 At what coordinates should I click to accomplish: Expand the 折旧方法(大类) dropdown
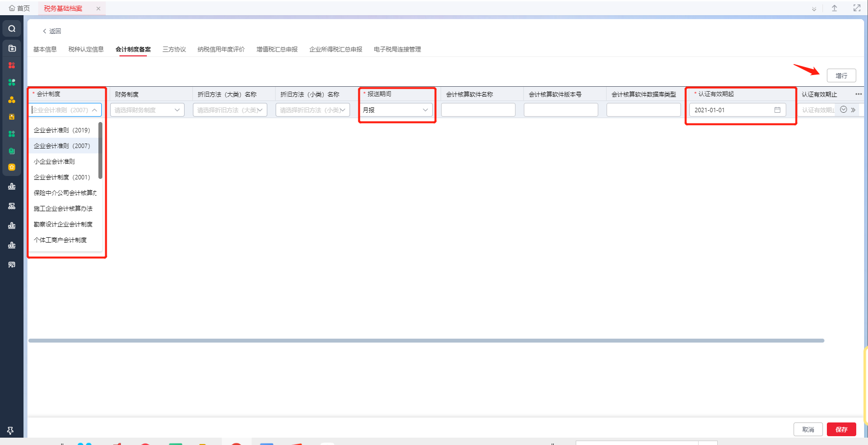(x=230, y=110)
